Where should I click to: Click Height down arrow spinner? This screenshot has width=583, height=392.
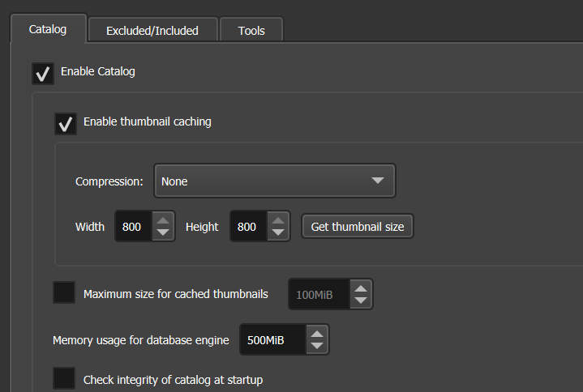click(x=279, y=232)
